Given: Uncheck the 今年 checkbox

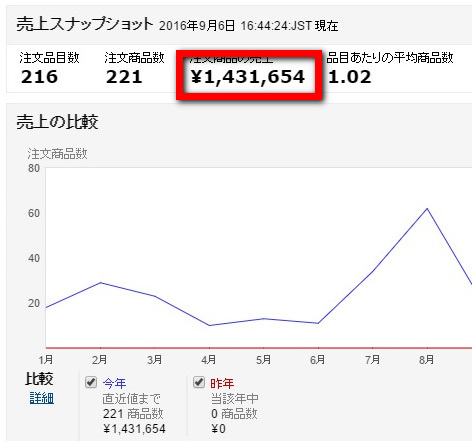Looking at the screenshot, I should [x=91, y=382].
